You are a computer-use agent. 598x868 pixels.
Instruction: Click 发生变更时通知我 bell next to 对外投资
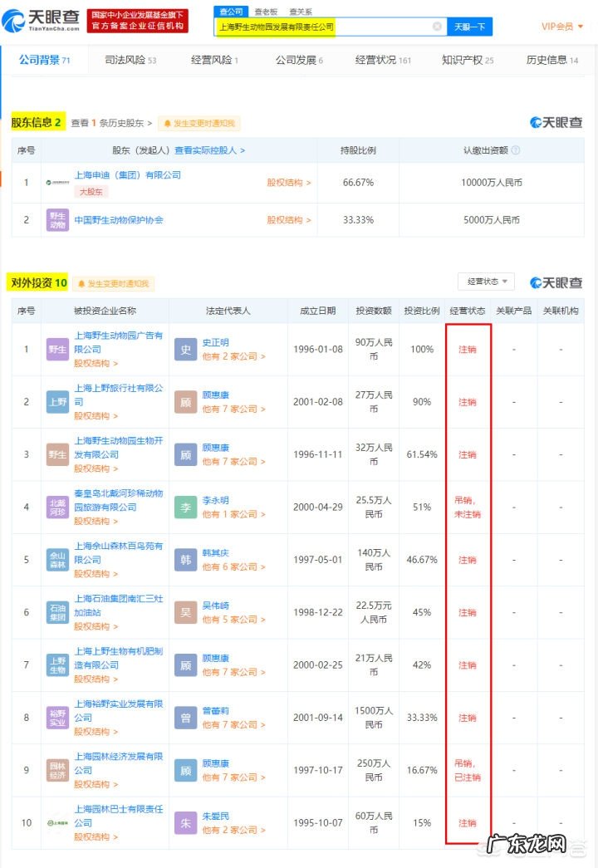click(113, 284)
